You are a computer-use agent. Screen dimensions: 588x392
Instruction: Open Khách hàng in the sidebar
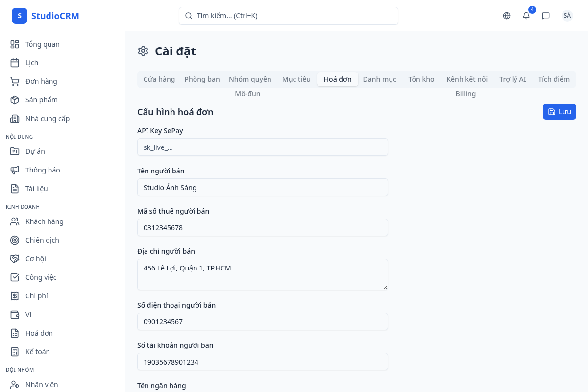44,221
